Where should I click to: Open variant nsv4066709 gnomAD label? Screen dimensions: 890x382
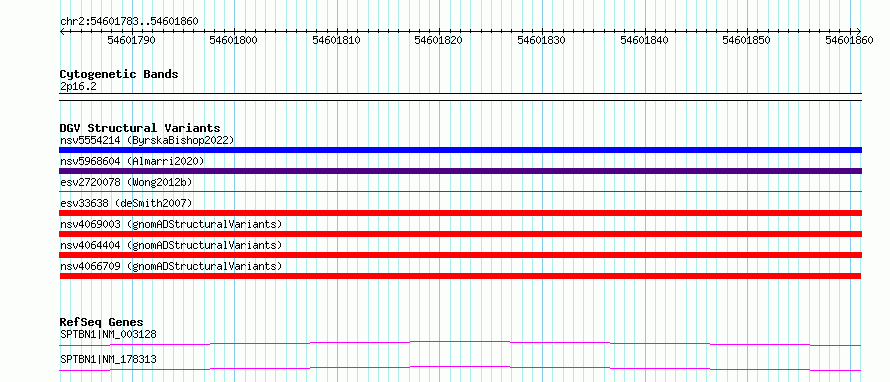[x=171, y=266]
